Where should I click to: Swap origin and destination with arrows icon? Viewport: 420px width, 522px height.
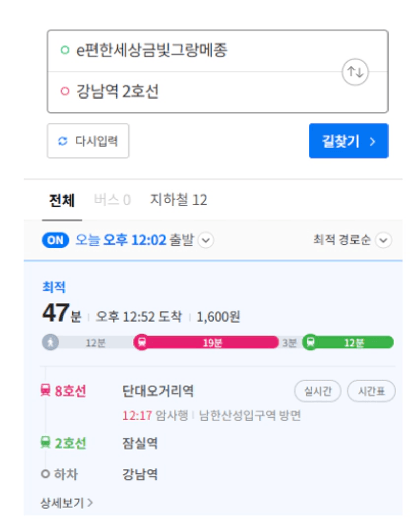(356, 72)
